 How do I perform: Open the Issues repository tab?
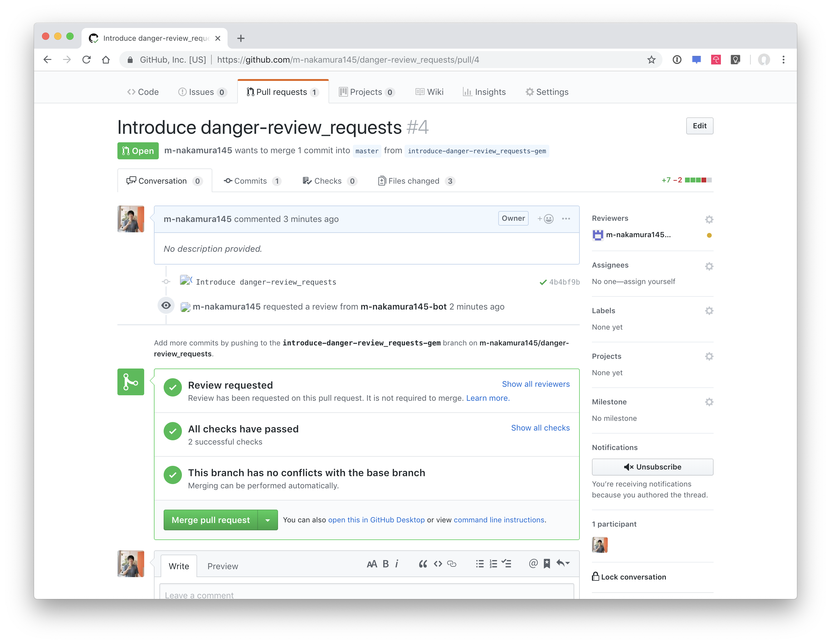click(202, 92)
